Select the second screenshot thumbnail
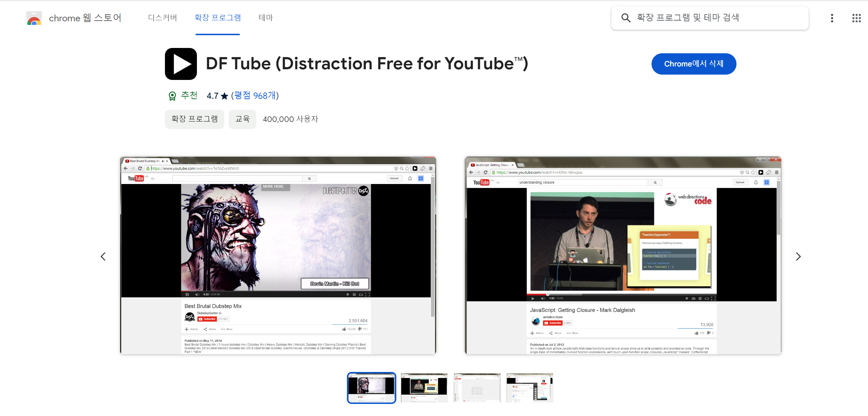The image size is (868, 416). click(424, 388)
